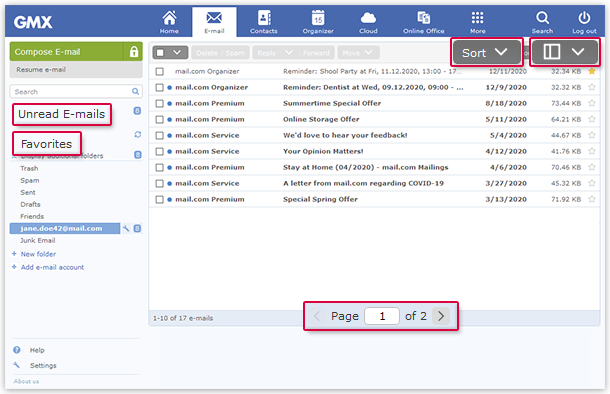Expand the Reply options arrow

[x=289, y=53]
